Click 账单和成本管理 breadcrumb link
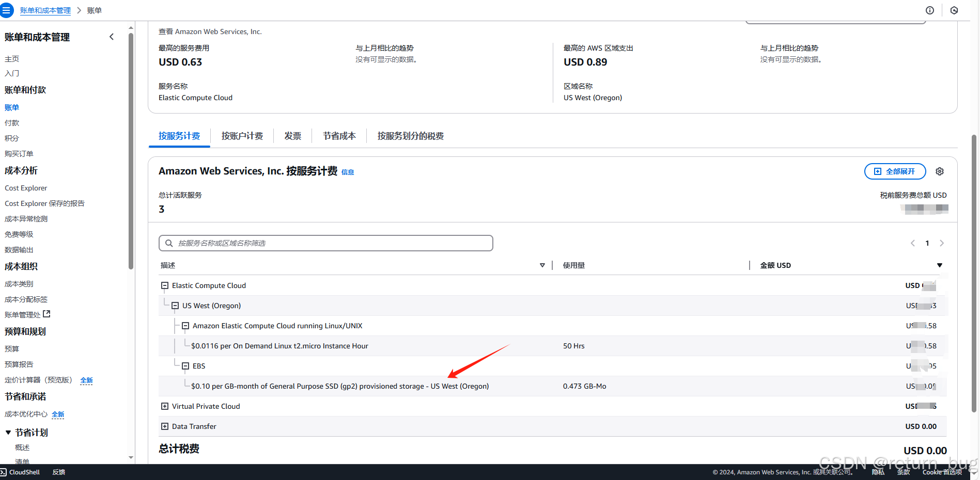Screen dimensions: 980x480 [45, 10]
